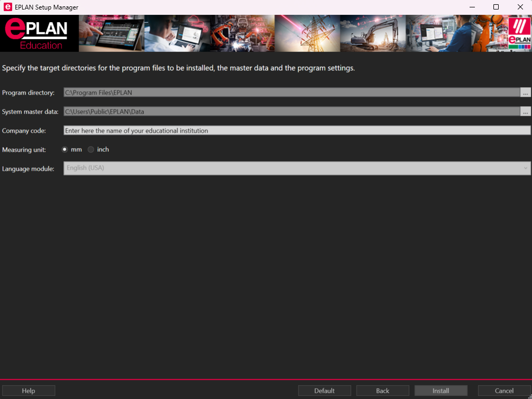Click the EPLAN icon in the title bar
532x399 pixels.
point(7,7)
